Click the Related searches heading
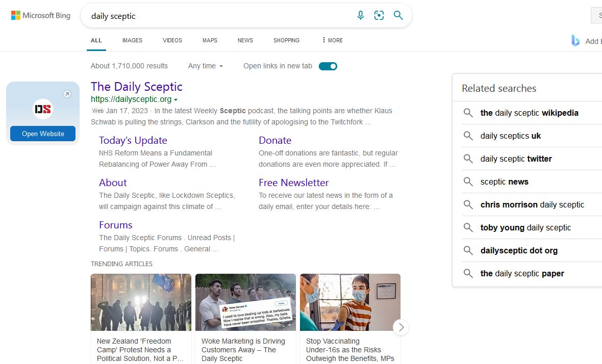 (x=499, y=88)
